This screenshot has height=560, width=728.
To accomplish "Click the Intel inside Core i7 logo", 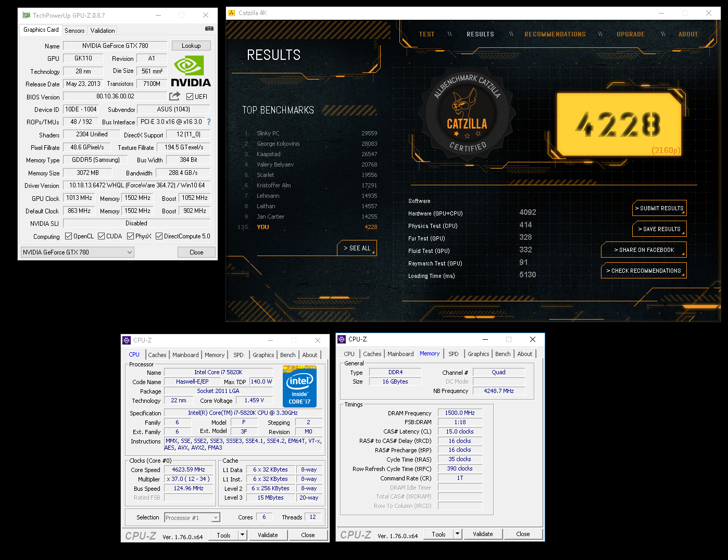I will 299,386.
